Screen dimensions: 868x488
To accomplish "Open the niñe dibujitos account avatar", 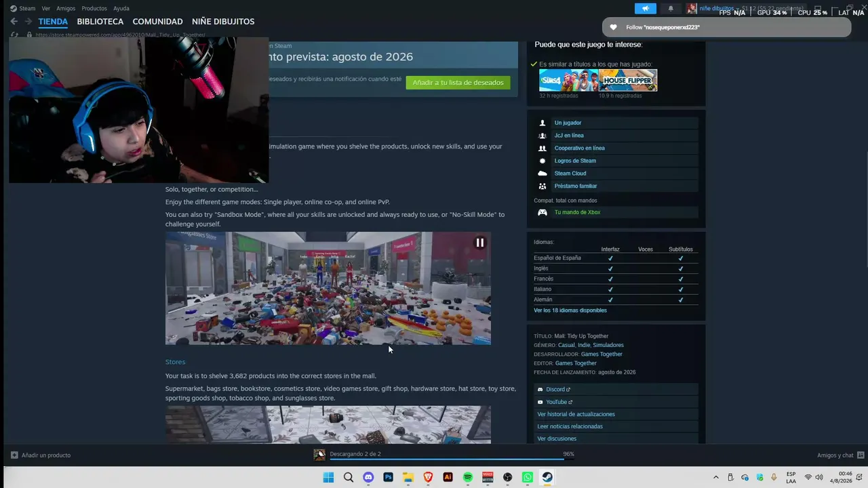I will pos(692,9).
